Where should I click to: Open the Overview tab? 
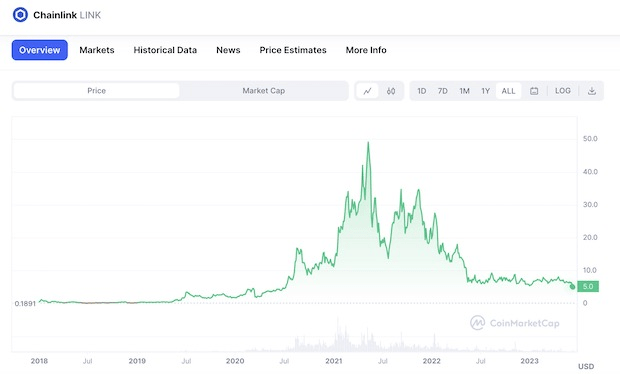pos(40,50)
